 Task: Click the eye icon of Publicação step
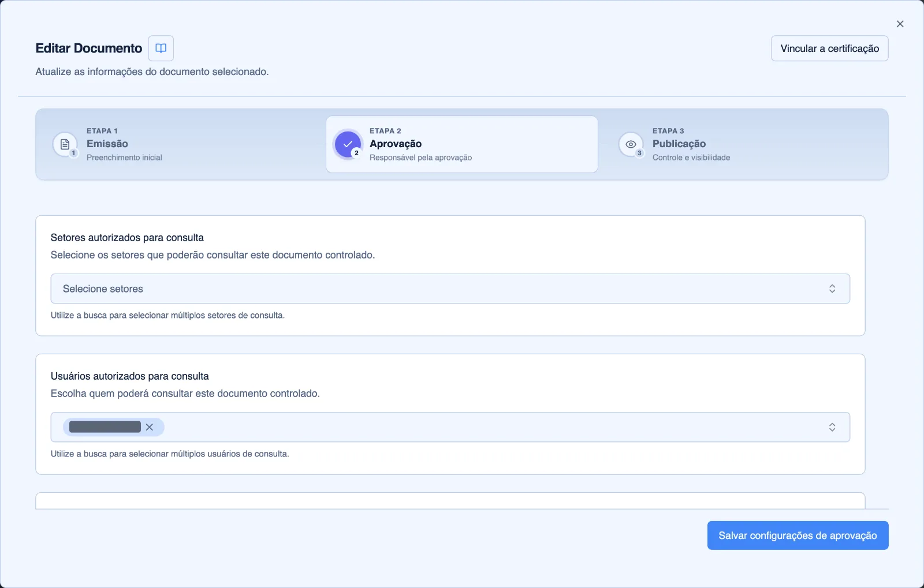631,144
